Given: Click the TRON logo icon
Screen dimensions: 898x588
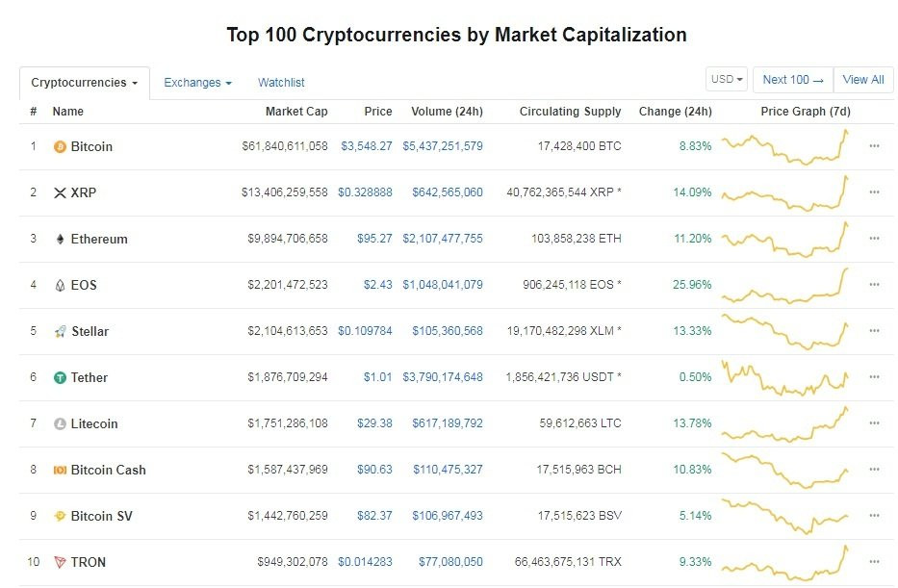Looking at the screenshot, I should pyautogui.click(x=60, y=563).
